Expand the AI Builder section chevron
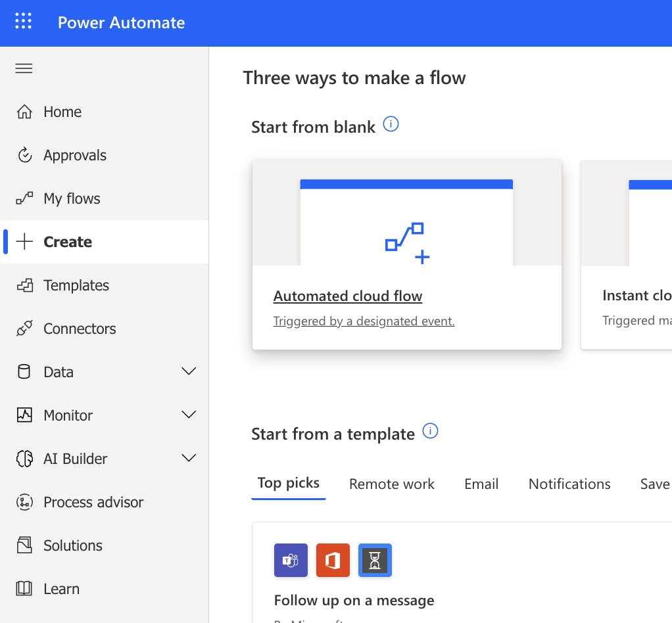 point(189,459)
